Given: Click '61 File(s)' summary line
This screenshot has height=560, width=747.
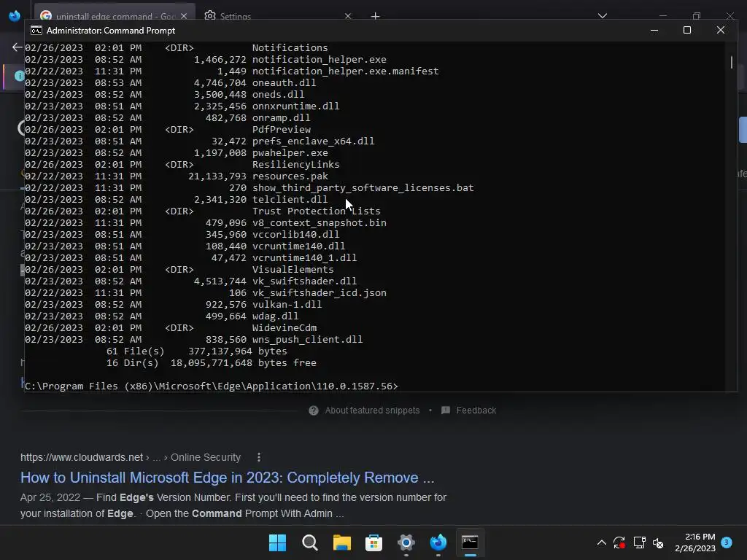Looking at the screenshot, I should (197, 351).
